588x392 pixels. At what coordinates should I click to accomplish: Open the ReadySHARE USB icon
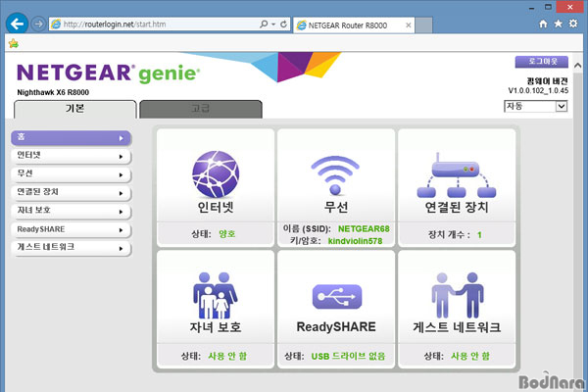pos(337,297)
